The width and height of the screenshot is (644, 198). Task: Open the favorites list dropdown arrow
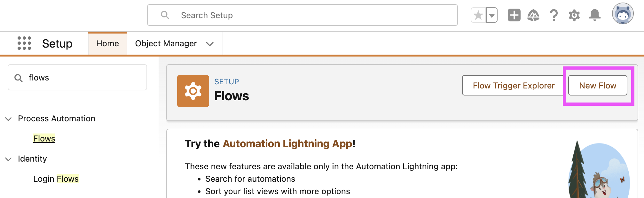click(492, 15)
